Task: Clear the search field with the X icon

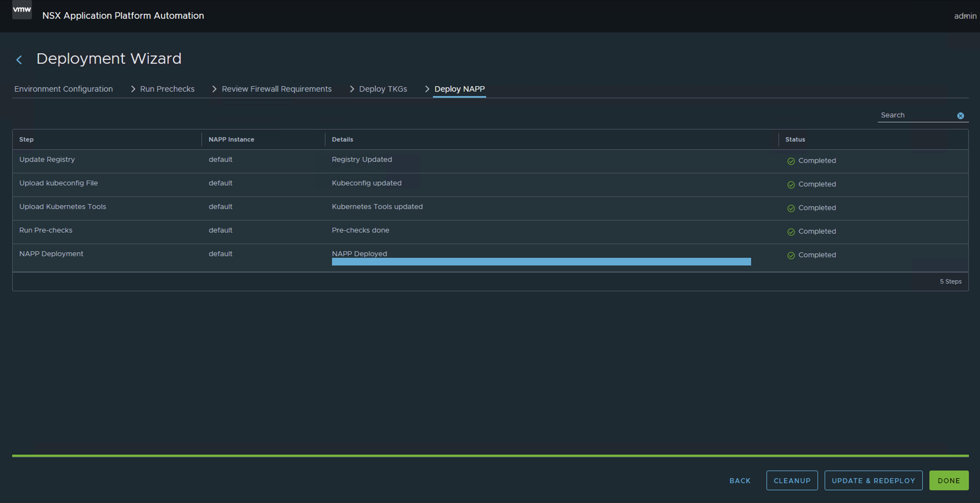Action: 961,115
